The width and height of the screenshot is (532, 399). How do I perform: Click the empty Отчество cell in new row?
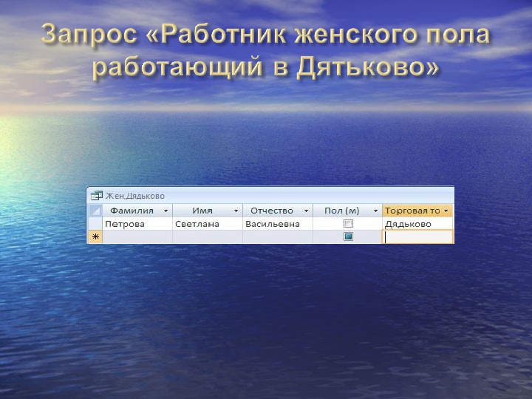point(278,237)
